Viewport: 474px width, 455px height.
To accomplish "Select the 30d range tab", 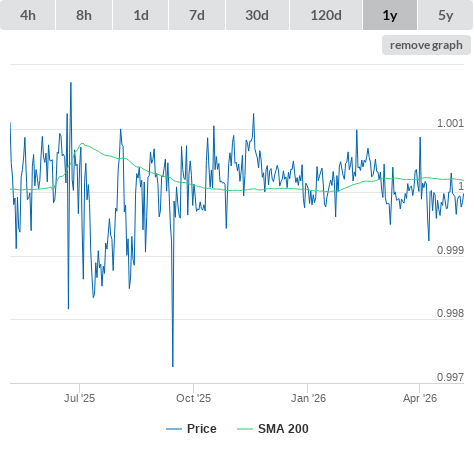I will point(257,15).
